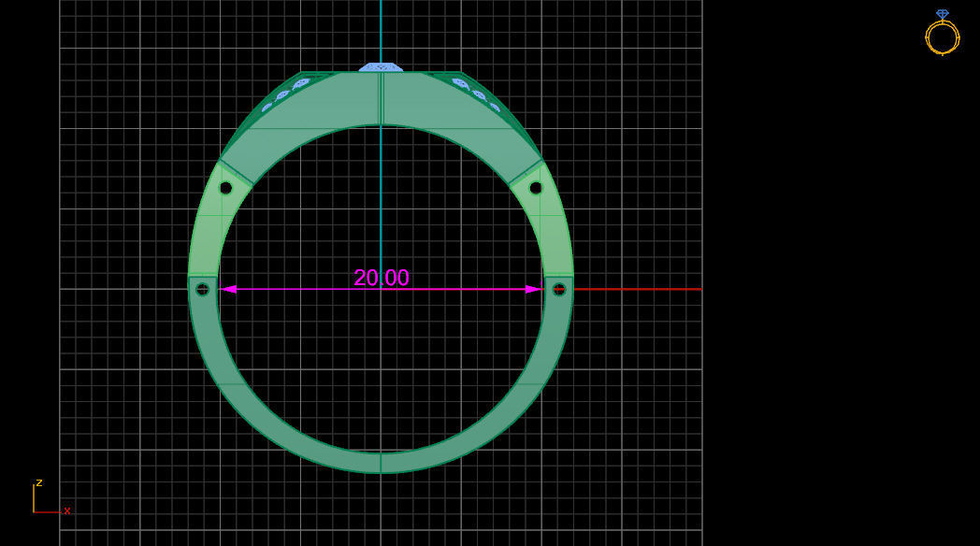Click the Z/X axis gizmo
The width and height of the screenshot is (980, 546).
click(50, 498)
